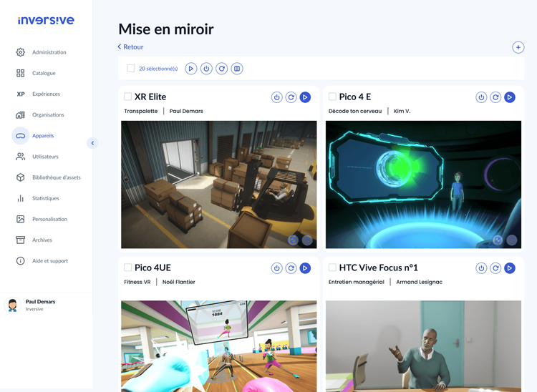
Task: Check the XR Elite checkbox
Action: 127,97
